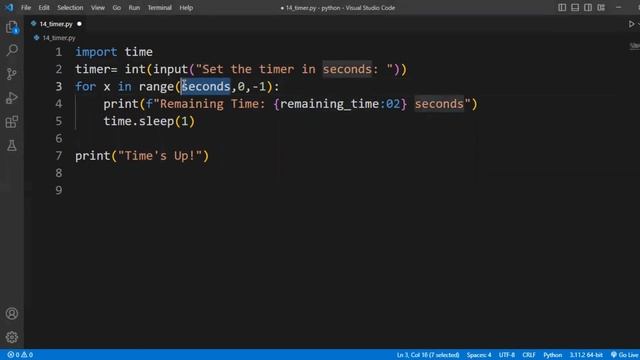Open the File menu
This screenshot has width=640, height=360.
pyautogui.click(x=26, y=8)
